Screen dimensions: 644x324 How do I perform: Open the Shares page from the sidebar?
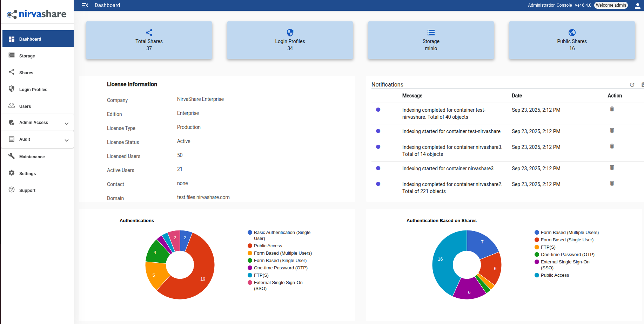pos(26,73)
